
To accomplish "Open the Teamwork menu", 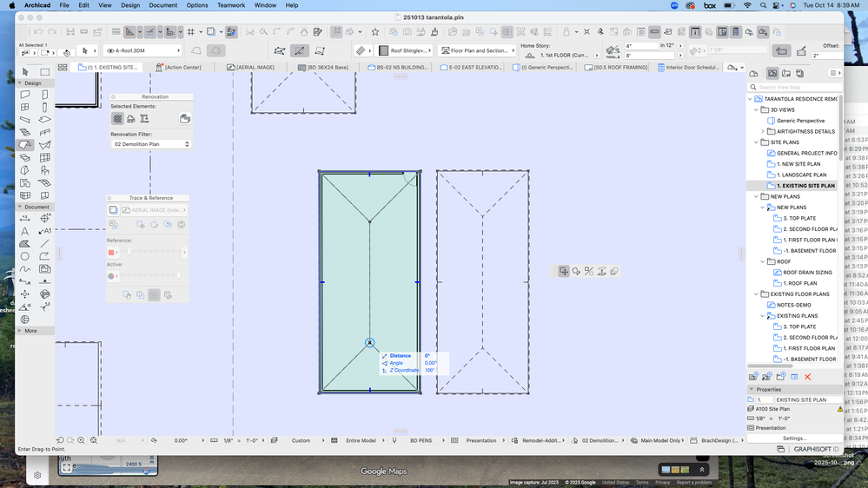I will point(231,5).
